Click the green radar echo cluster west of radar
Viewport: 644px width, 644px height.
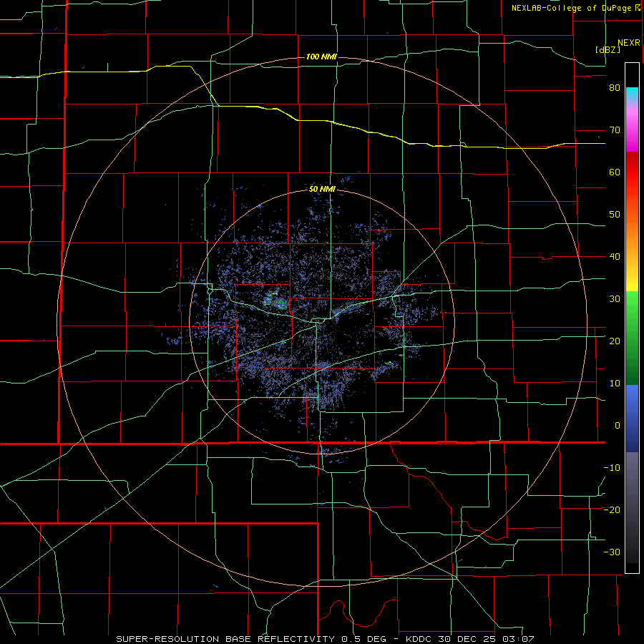coord(275,302)
